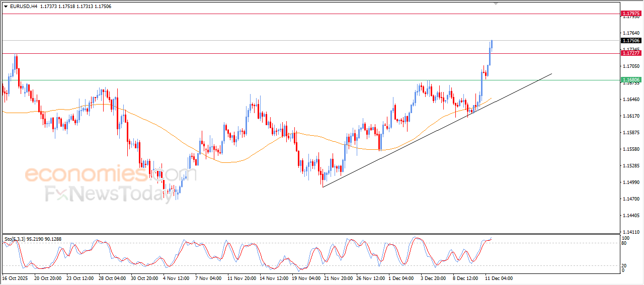This screenshot has width=644, height=285.
Task: Click the FxNewsToday watermark logo
Action: (x=109, y=194)
